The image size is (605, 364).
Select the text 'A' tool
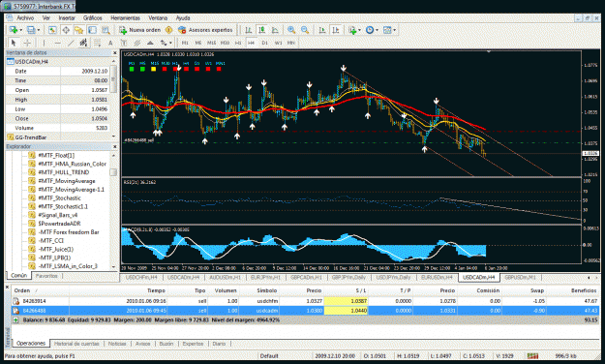click(110, 43)
